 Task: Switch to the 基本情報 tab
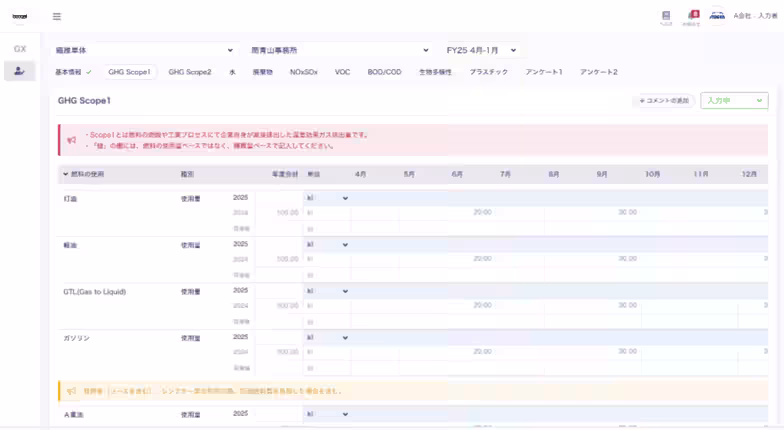tap(68, 72)
